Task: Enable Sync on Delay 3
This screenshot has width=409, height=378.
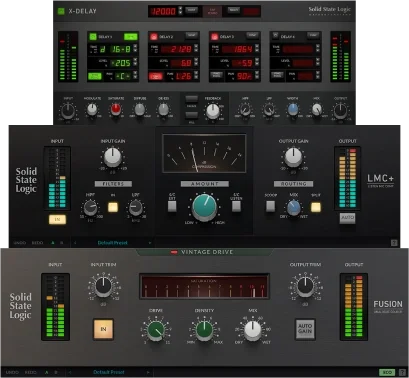Action: click(x=252, y=35)
